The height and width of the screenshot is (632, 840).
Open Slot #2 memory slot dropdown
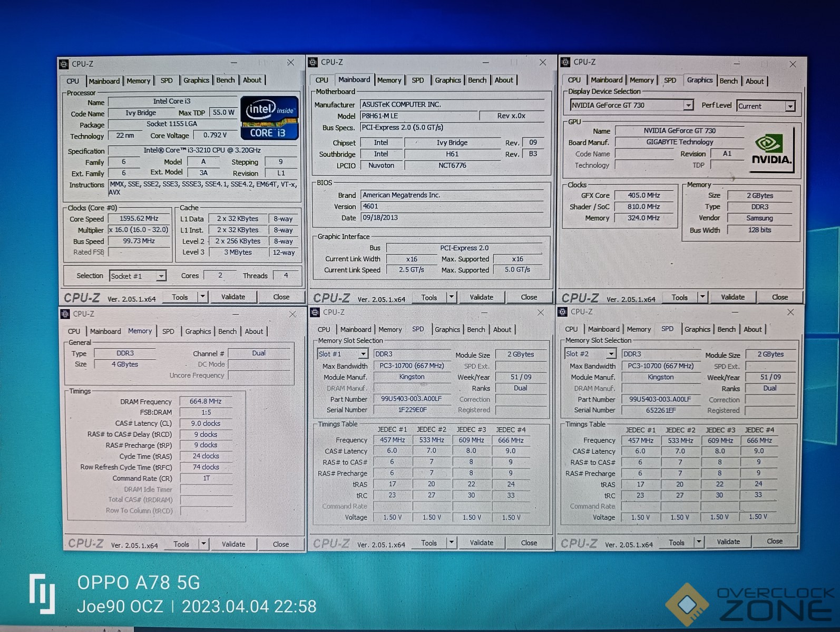click(x=611, y=354)
